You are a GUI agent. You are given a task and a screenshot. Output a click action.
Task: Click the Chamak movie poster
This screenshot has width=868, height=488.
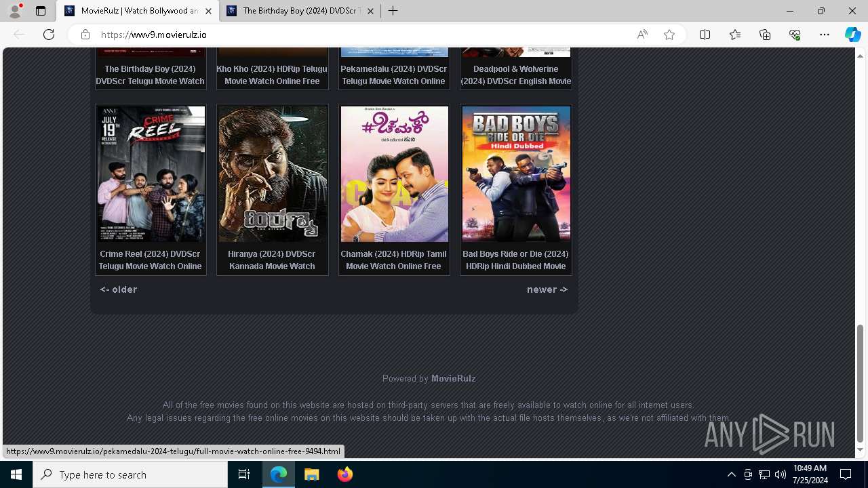(394, 174)
